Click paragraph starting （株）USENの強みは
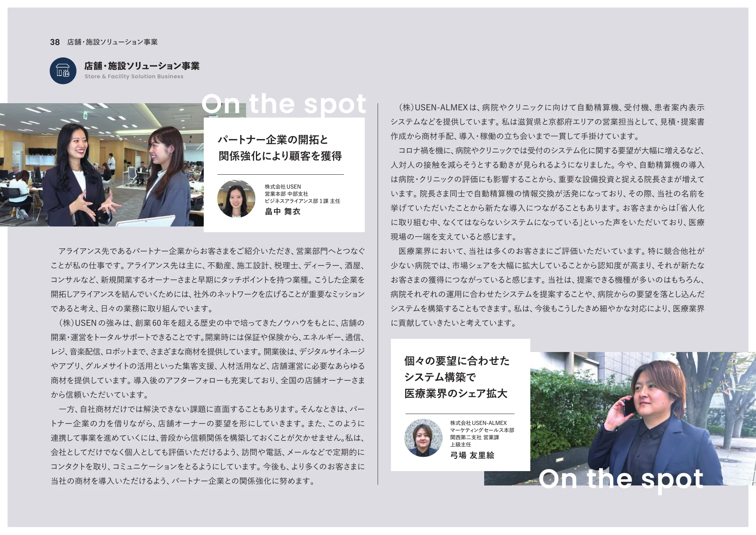The image size is (756, 535). [208, 359]
